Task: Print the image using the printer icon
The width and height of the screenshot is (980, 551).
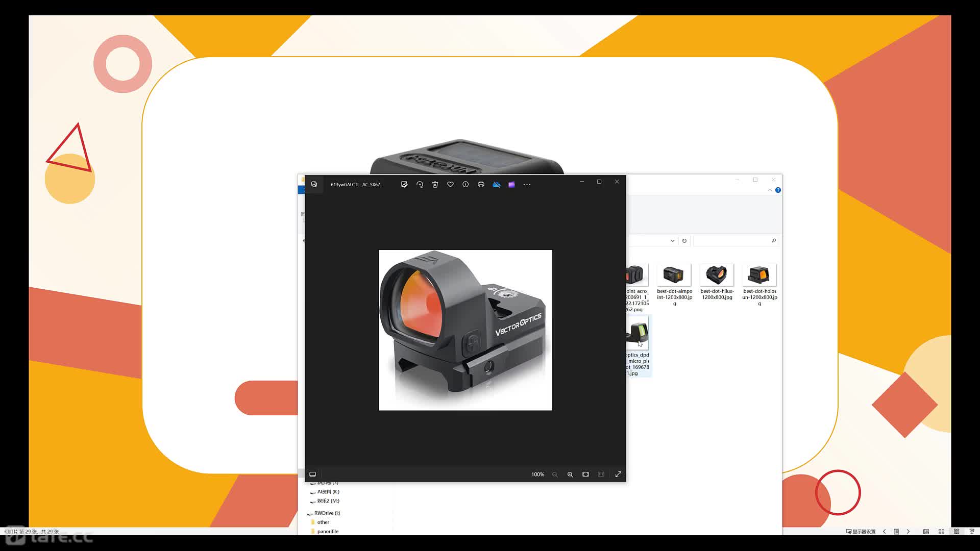Action: point(481,185)
